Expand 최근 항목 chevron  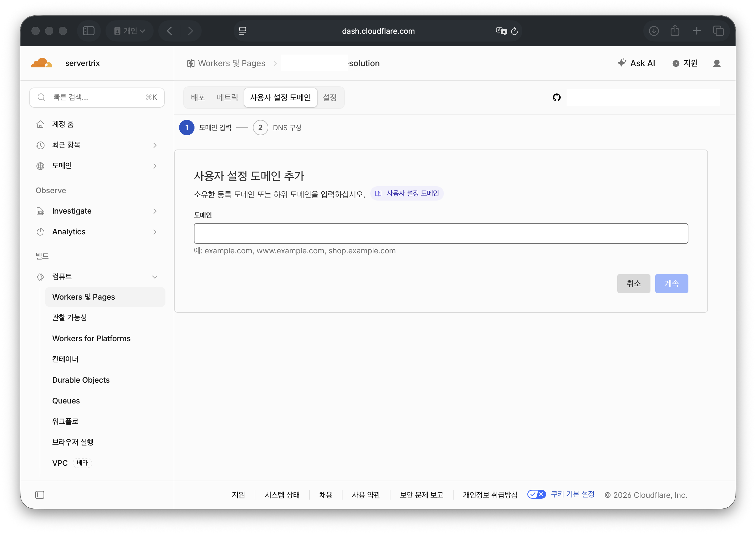click(x=155, y=145)
